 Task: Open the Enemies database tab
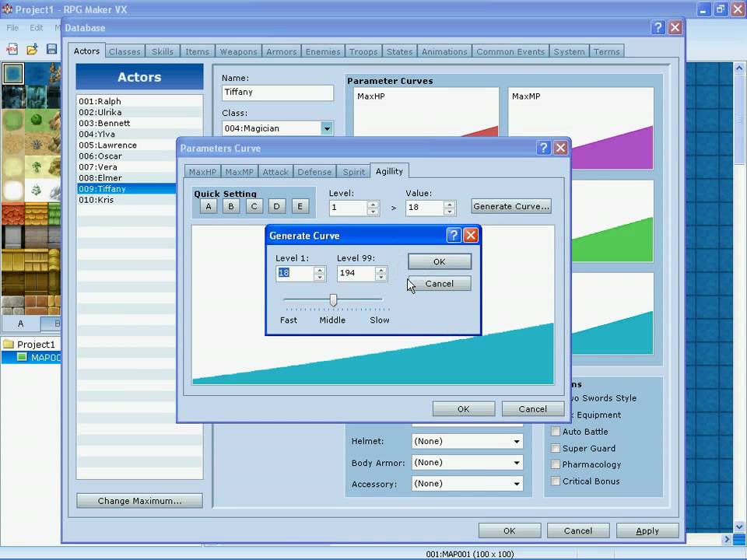[323, 51]
